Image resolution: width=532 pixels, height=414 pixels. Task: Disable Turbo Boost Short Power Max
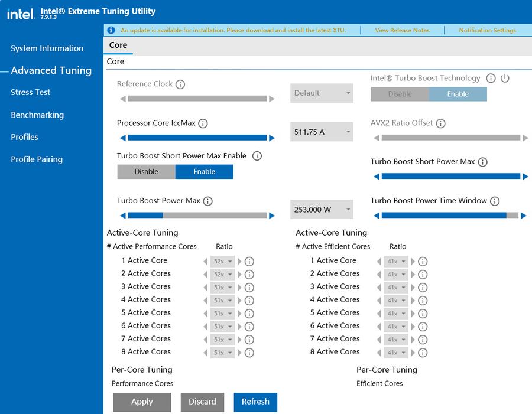pos(146,172)
